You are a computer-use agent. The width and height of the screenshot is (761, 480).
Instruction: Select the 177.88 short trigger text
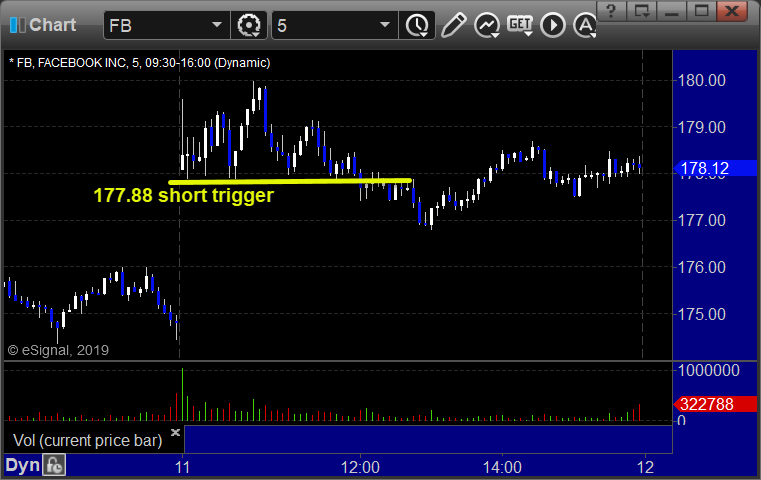point(183,196)
